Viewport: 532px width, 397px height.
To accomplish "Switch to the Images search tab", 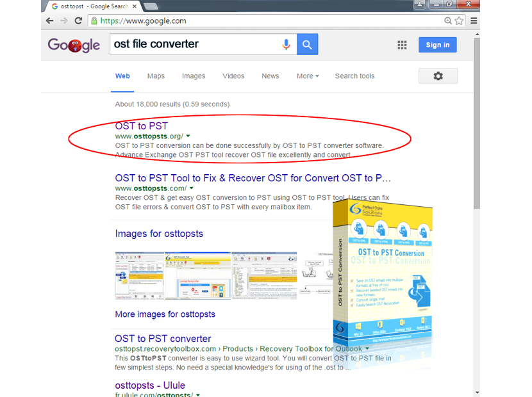I will coord(194,76).
